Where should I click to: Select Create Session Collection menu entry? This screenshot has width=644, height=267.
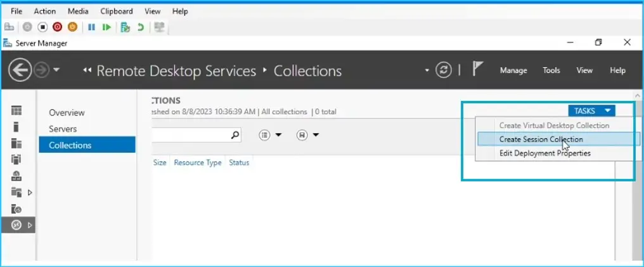point(541,140)
